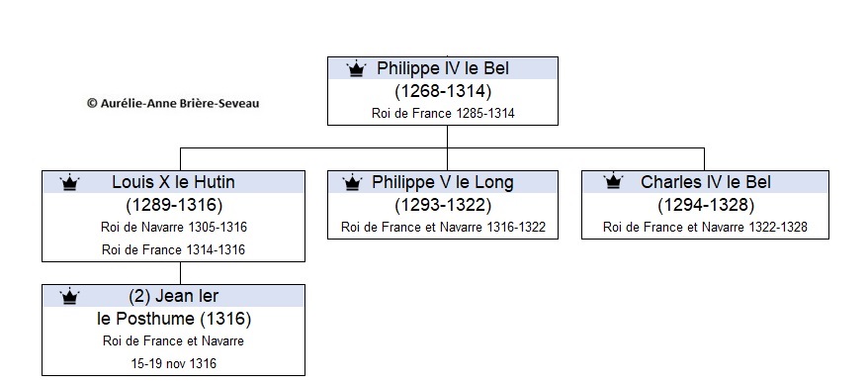Click the crown icon beside Jean Ier
The width and height of the screenshot is (868, 386).
(70, 297)
